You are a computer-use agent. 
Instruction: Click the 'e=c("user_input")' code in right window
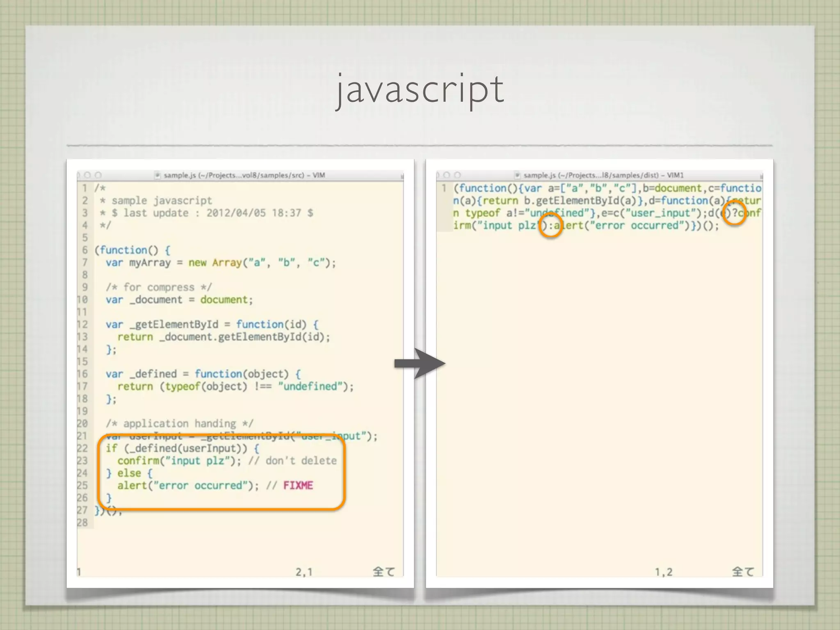651,213
